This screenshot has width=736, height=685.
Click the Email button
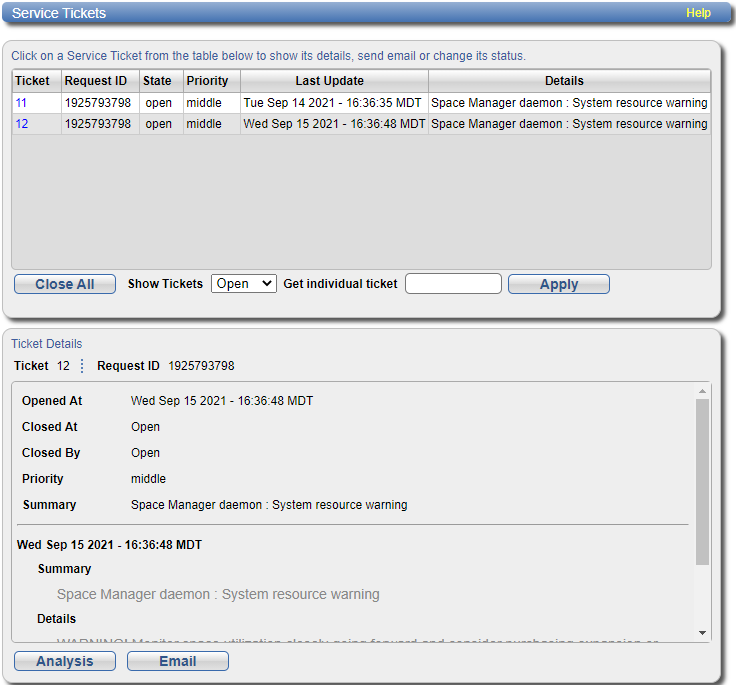[178, 661]
